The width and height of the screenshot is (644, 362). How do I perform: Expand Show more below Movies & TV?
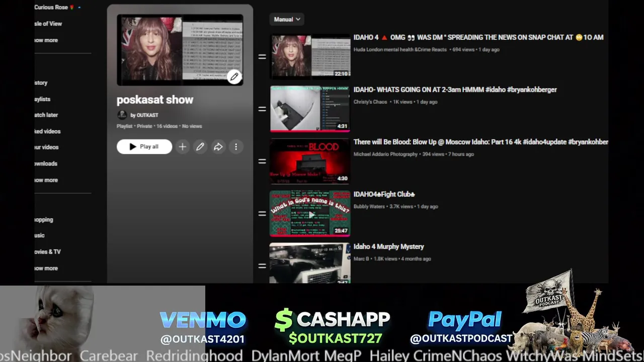tap(46, 268)
